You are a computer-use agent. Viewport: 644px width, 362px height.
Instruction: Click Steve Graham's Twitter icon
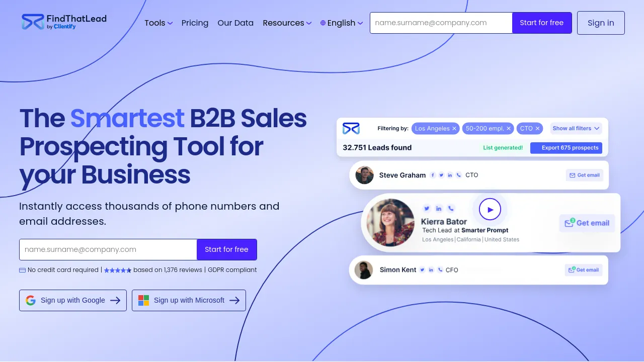click(441, 175)
